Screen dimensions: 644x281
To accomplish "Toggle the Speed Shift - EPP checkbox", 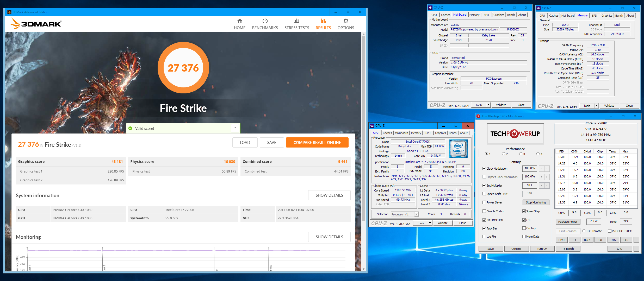I will [x=484, y=194].
